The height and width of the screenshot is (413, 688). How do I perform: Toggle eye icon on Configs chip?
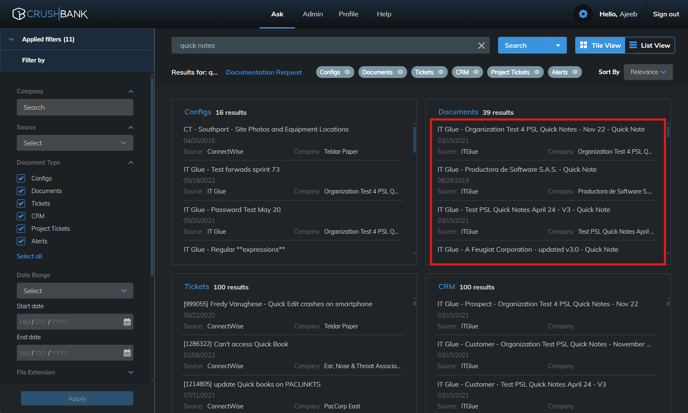click(347, 72)
